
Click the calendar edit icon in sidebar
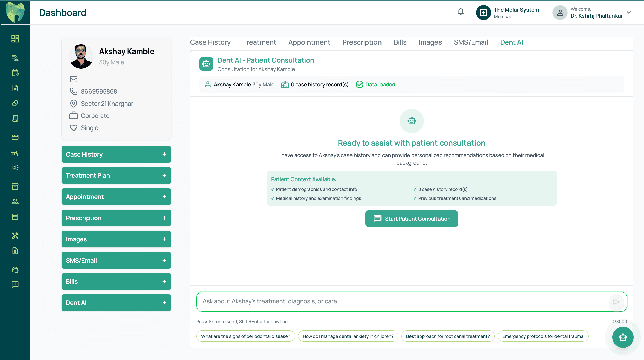click(15, 73)
